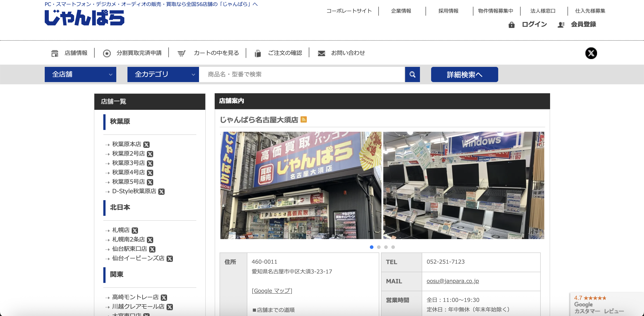Viewport: 644px width, 316px height.
Task: Click X icon next to 仙台駅東口店
Action: coord(152,249)
